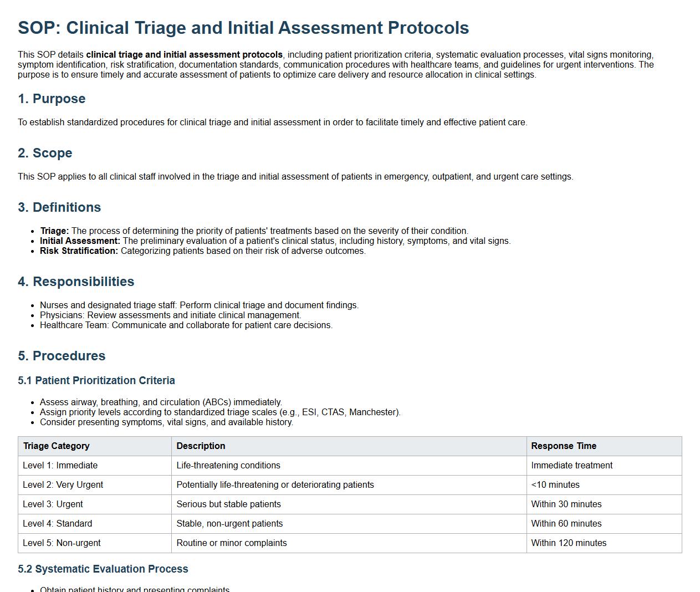Click the '<10 minutes' response time cell
The height and width of the screenshot is (592, 700).
pyautogui.click(x=555, y=484)
